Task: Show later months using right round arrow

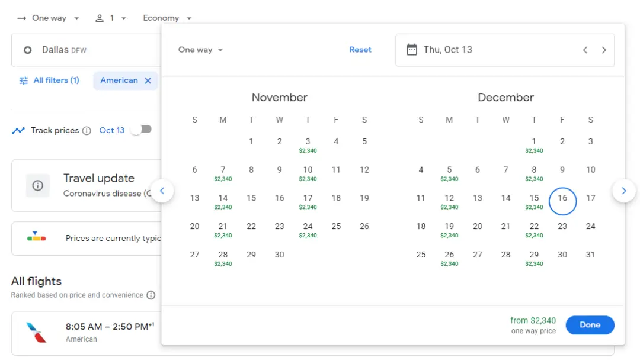Action: [623, 191]
